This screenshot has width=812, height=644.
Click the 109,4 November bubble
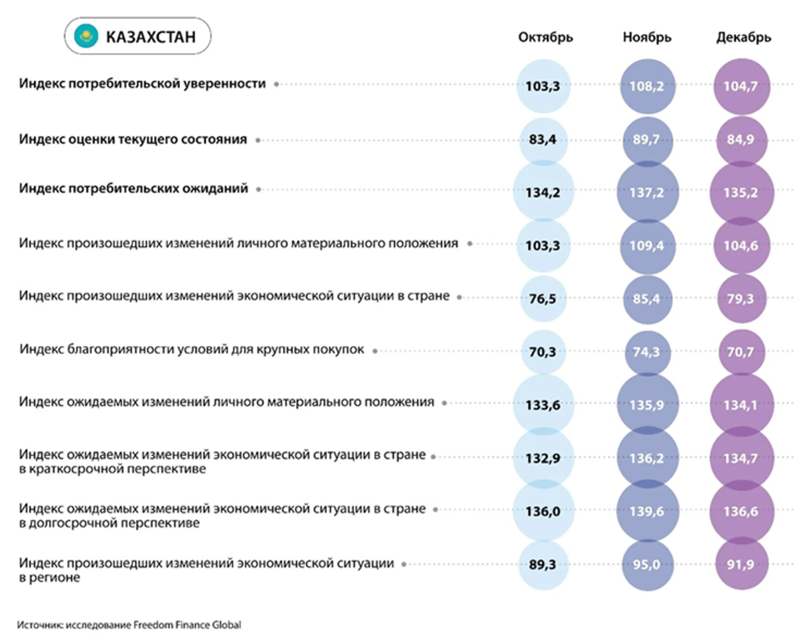[x=647, y=246]
